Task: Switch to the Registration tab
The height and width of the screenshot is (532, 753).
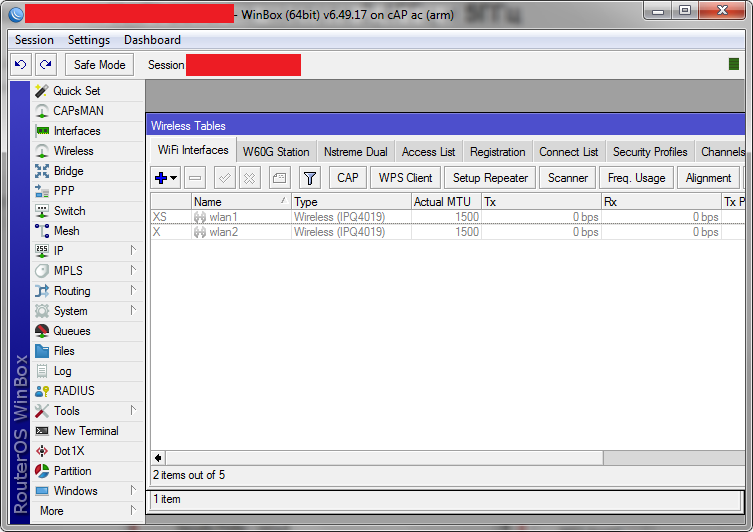Action: 498,152
